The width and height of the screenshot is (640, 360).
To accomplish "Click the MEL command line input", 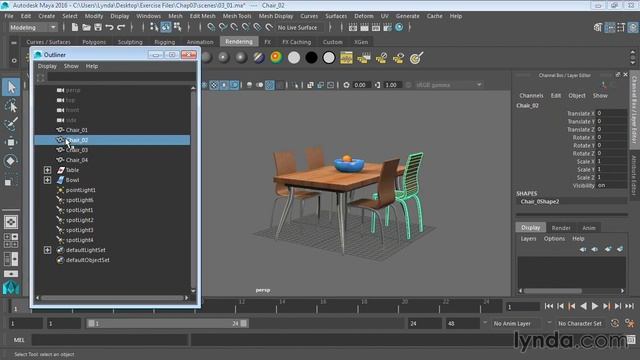I will (x=110, y=340).
